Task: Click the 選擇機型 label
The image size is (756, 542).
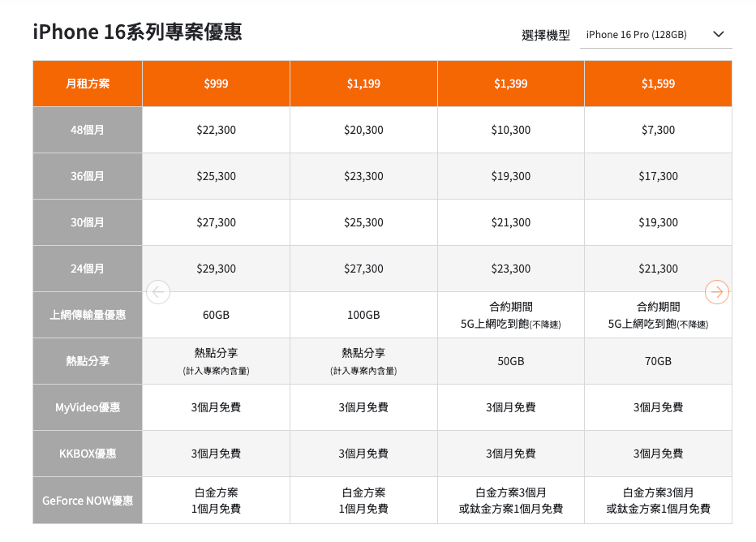Action: click(x=546, y=35)
